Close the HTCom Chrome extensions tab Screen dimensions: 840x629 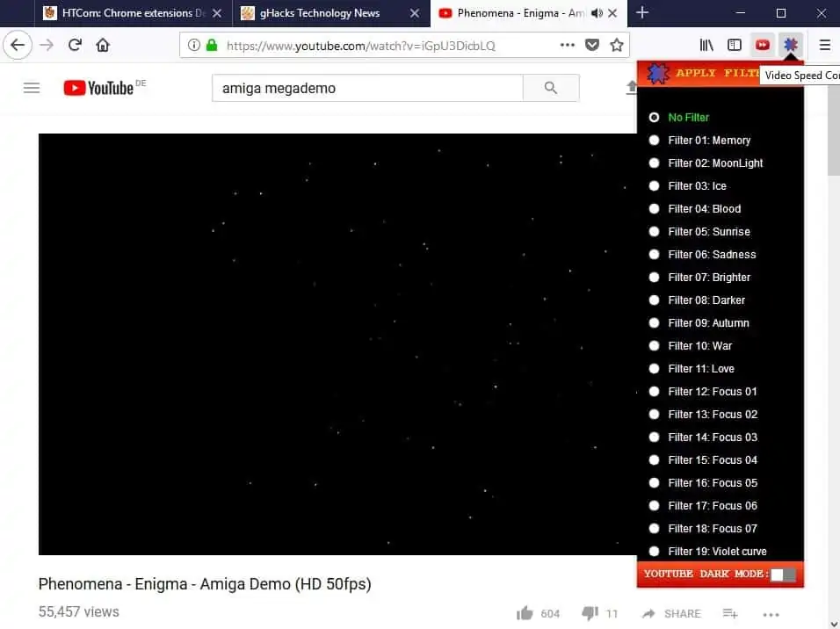coord(216,13)
